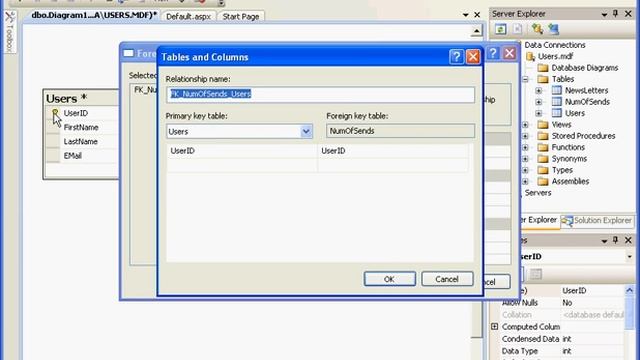Click the Foreign key table NumOfSends field

click(400, 131)
